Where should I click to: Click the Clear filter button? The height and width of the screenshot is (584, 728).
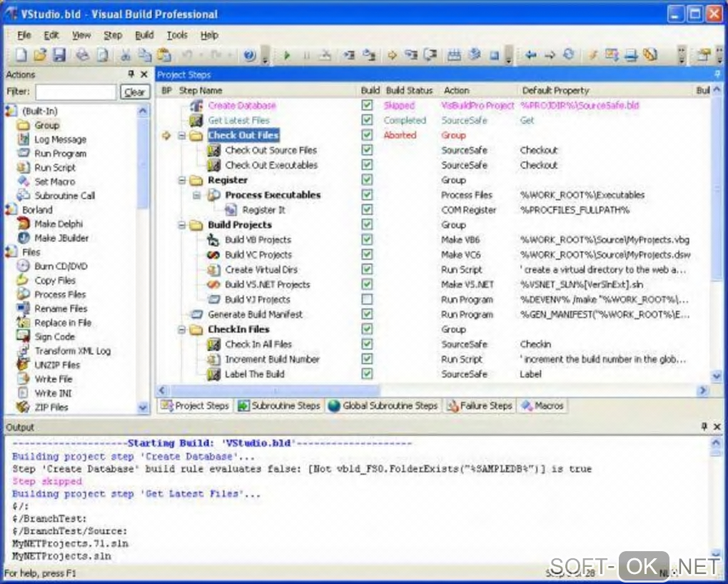[x=135, y=92]
